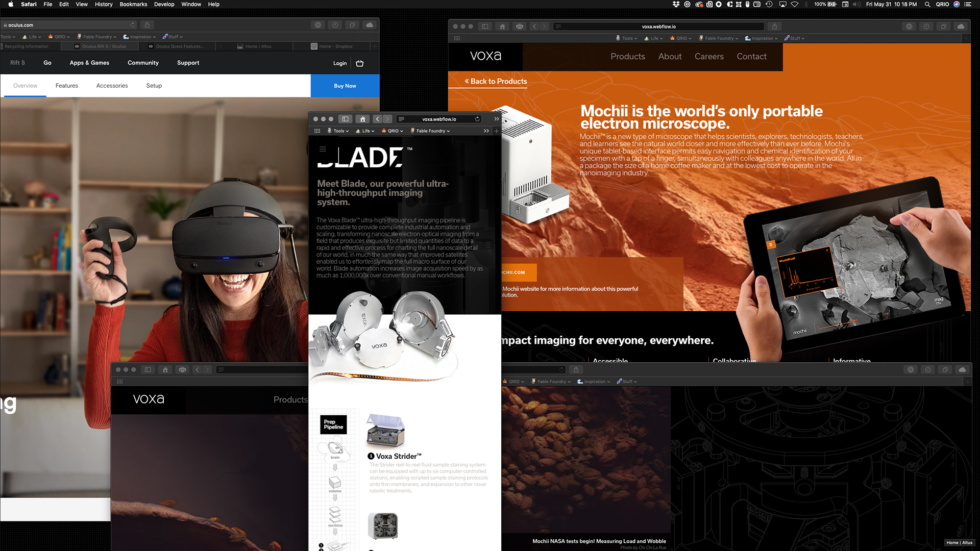Click Share icon in bottom Voxa window

(576, 370)
